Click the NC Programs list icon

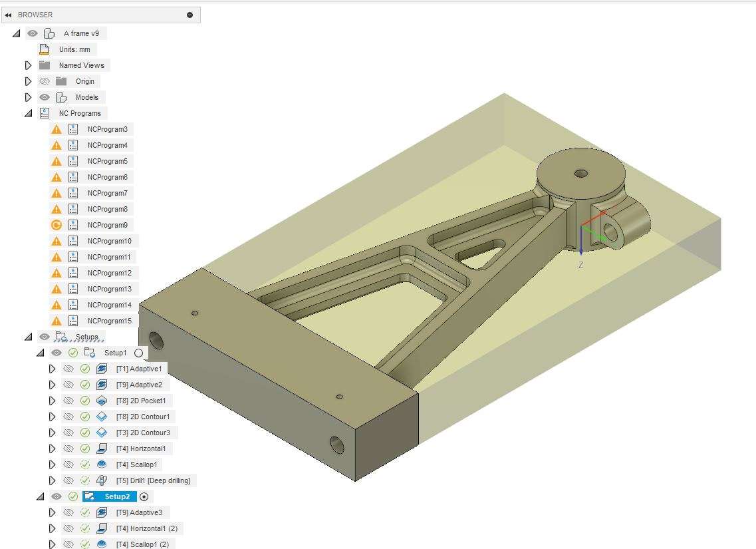(x=45, y=113)
